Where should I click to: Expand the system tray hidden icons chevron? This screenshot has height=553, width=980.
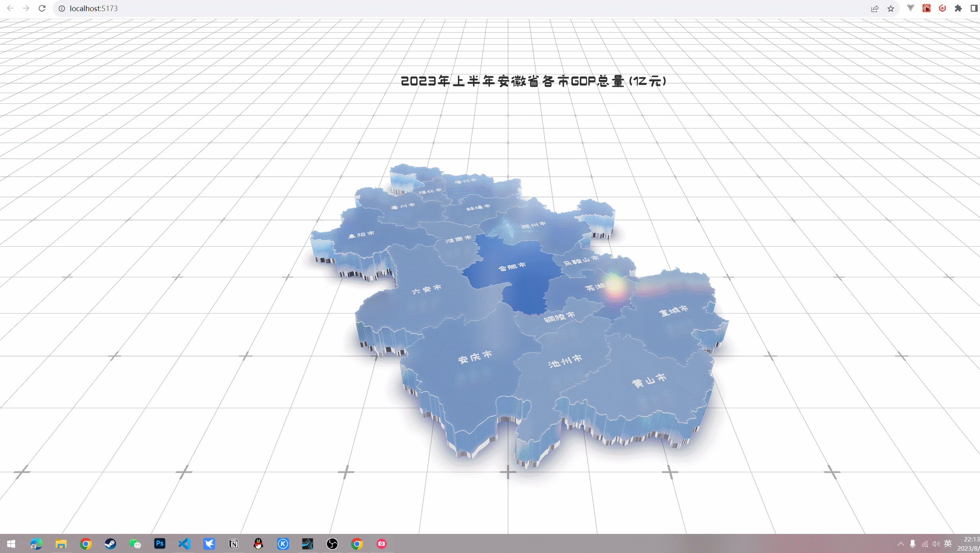(x=900, y=543)
